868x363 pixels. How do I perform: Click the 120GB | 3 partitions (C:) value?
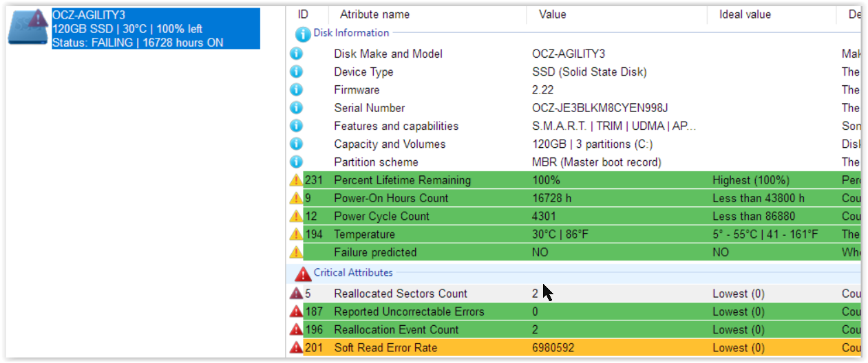(593, 144)
